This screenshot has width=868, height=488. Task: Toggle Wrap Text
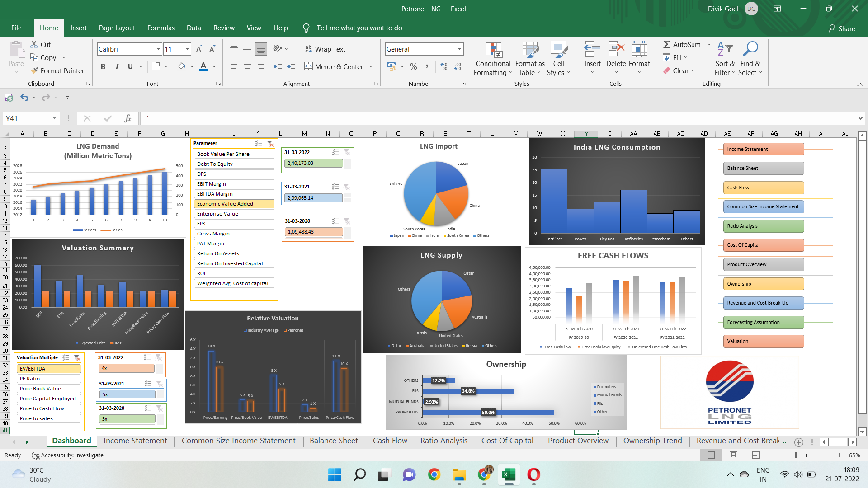coord(325,49)
